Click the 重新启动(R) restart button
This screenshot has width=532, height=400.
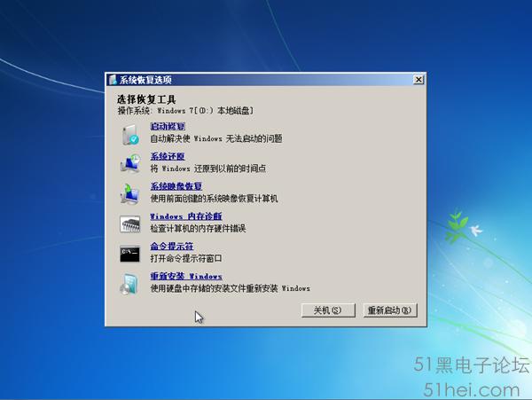point(390,310)
